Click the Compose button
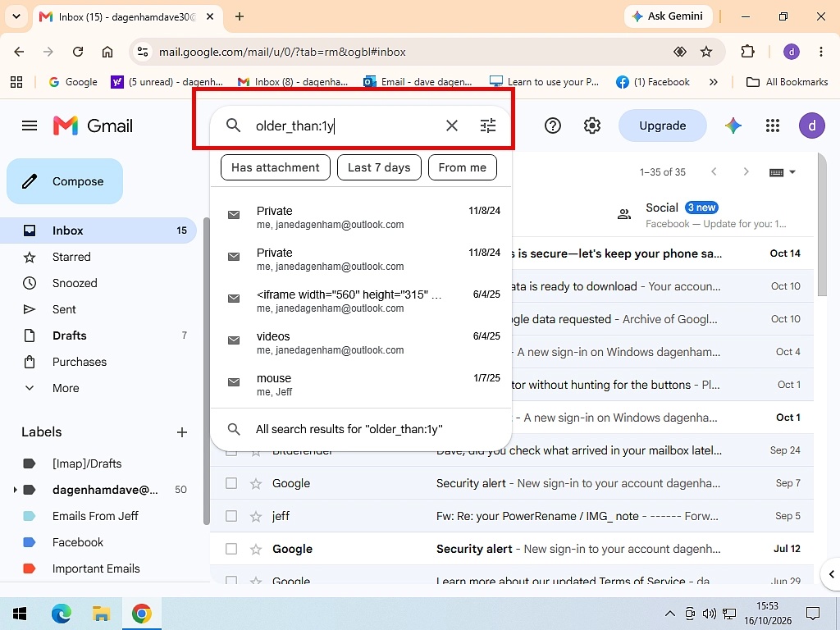Viewport: 840px width, 630px height. point(65,181)
